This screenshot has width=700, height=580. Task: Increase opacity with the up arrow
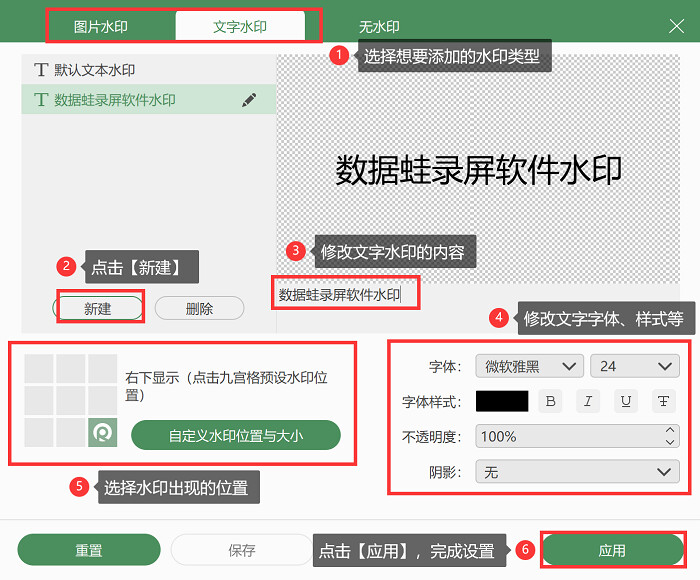(670, 430)
